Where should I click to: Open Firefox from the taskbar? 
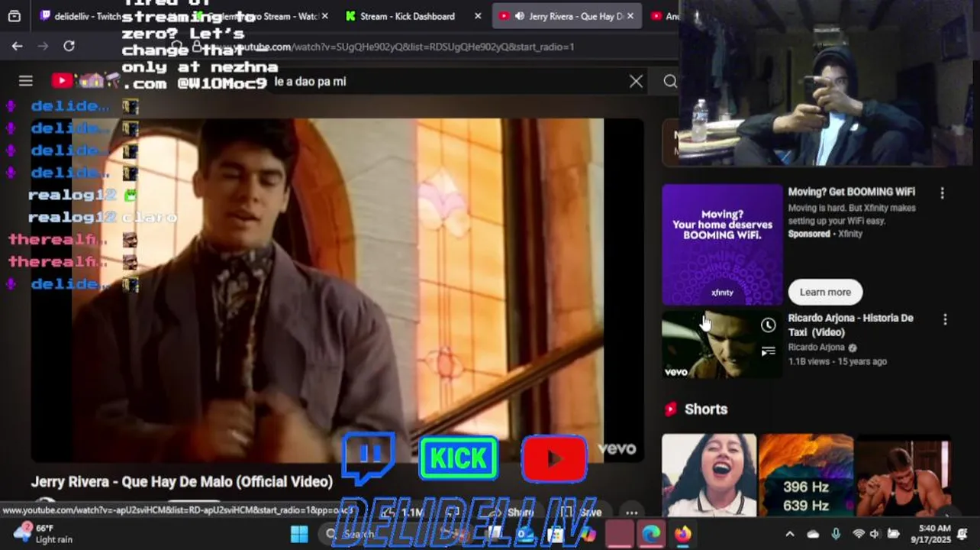682,534
